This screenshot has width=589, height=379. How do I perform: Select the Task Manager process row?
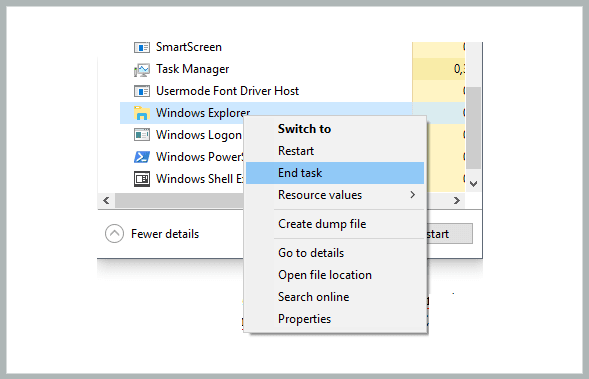(x=292, y=69)
